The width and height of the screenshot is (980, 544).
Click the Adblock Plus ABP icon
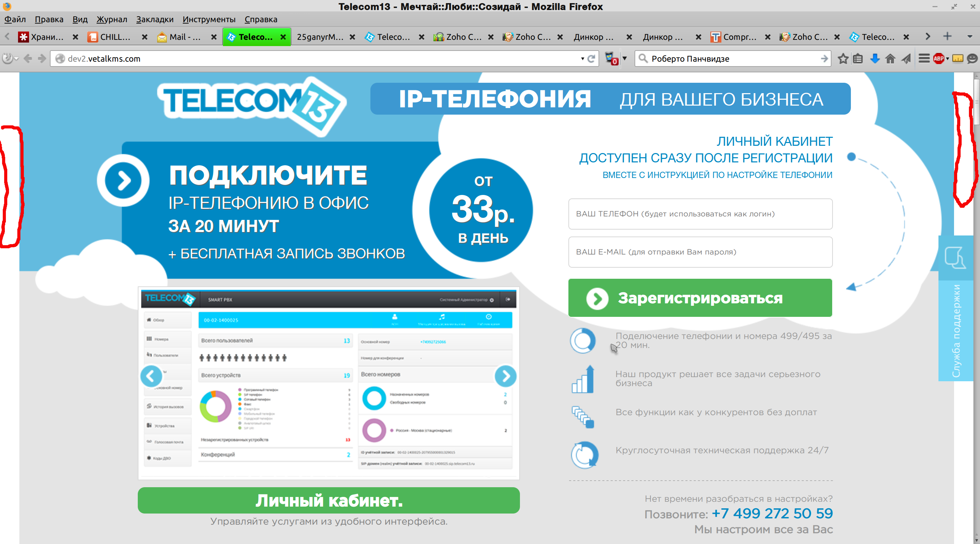[938, 59]
